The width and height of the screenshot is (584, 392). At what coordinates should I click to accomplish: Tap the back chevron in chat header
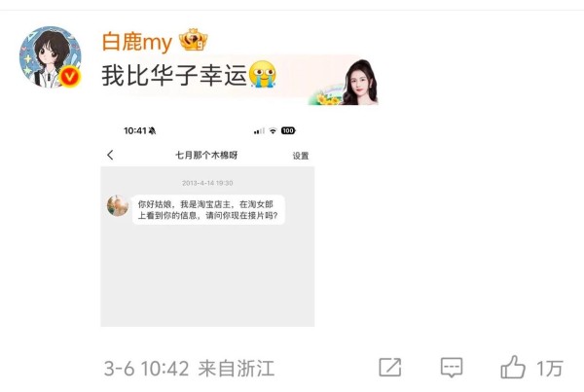[x=110, y=155]
